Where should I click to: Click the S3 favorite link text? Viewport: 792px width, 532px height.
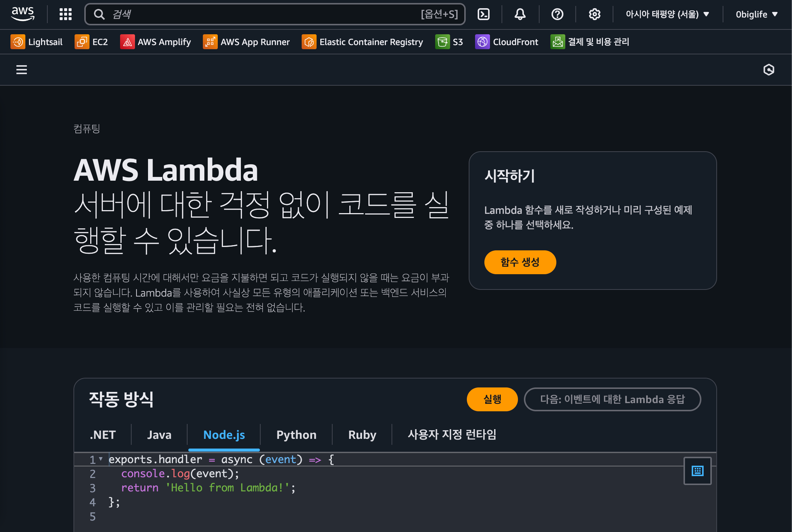coord(458,42)
